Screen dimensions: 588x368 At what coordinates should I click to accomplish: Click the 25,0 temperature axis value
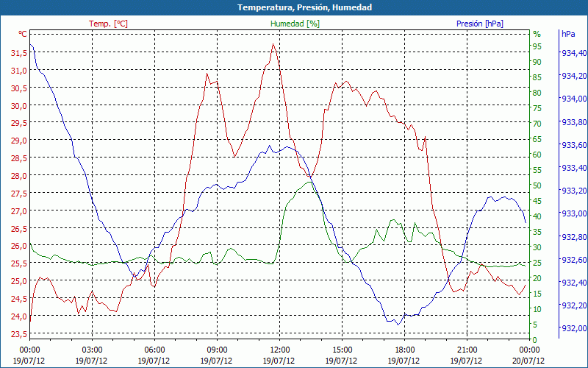[x=19, y=281]
